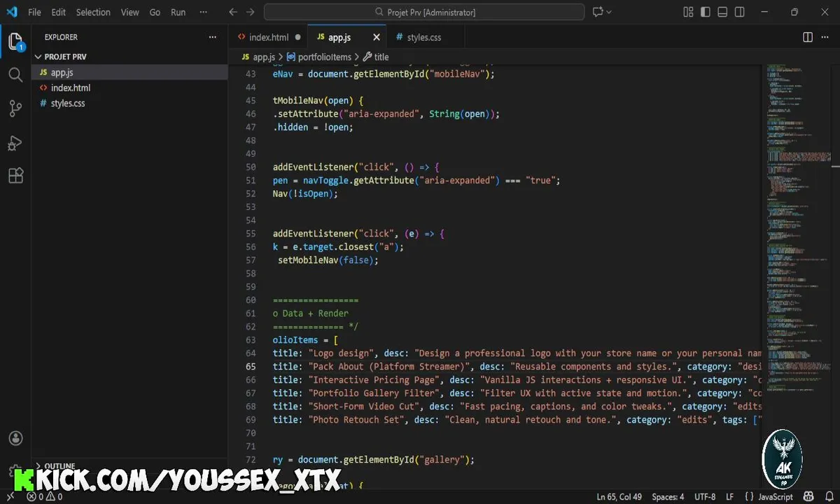Select the app.js editor tab

[339, 37]
